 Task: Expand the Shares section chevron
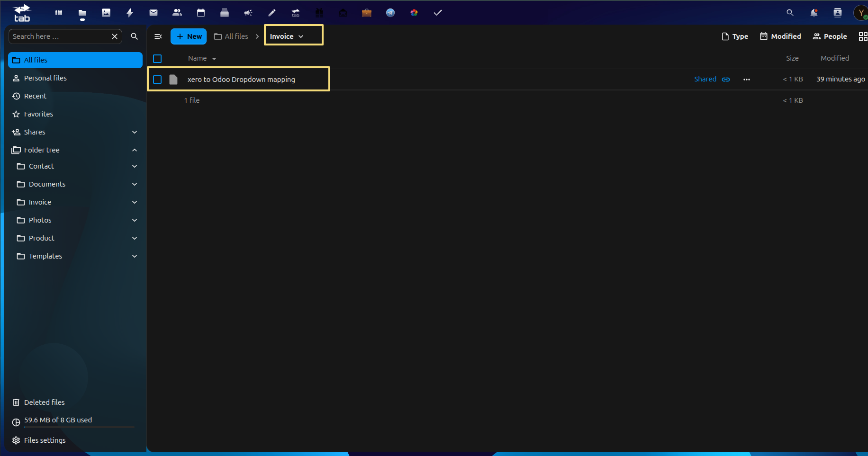click(135, 132)
